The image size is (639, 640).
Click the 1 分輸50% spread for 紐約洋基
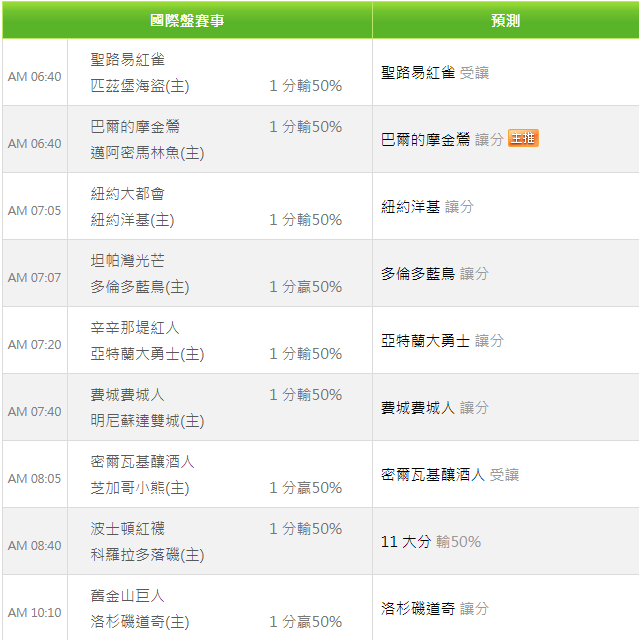306,220
